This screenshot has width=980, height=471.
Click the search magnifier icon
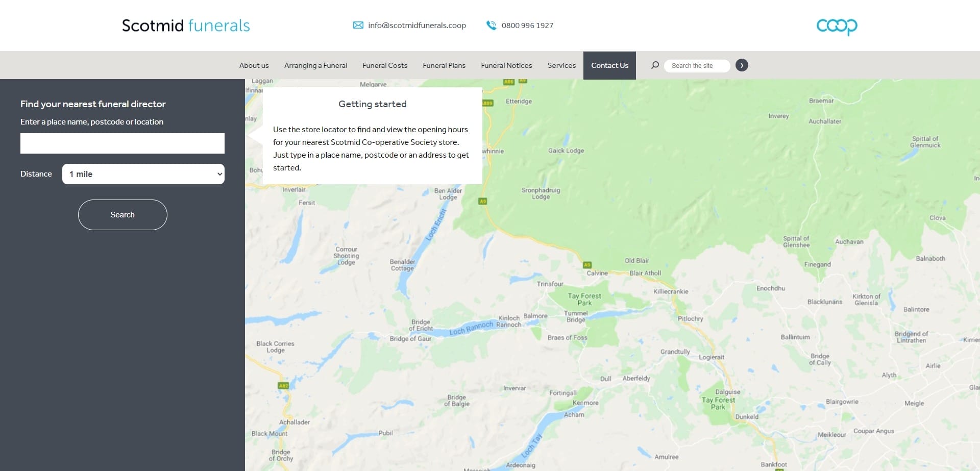tap(654, 65)
